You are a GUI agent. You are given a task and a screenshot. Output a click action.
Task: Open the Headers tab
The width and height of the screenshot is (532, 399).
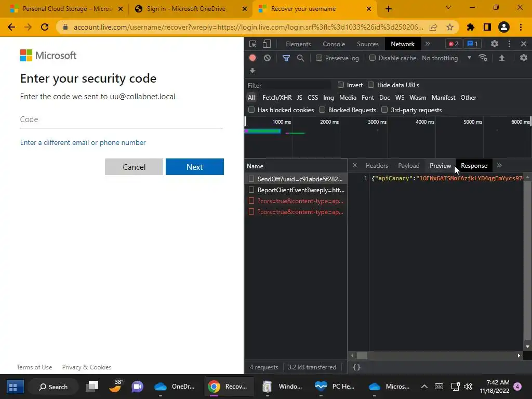(377, 166)
